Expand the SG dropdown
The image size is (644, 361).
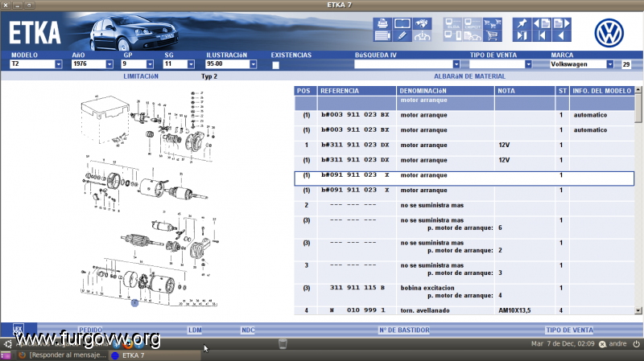[x=191, y=64]
